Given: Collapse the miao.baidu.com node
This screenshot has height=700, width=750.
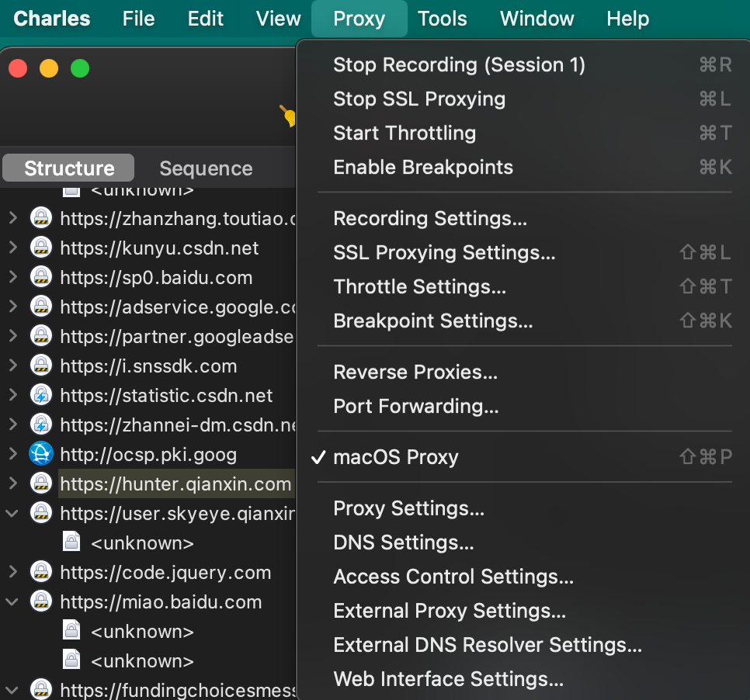Looking at the screenshot, I should (12, 602).
